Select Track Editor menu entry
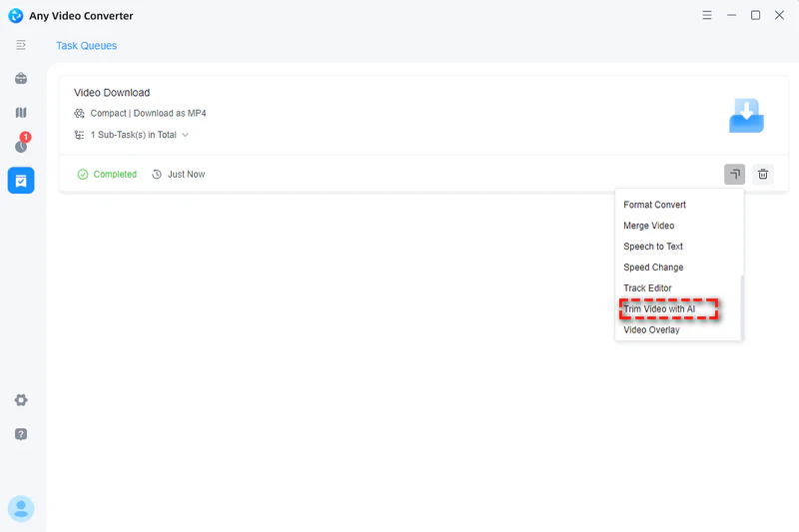 647,288
